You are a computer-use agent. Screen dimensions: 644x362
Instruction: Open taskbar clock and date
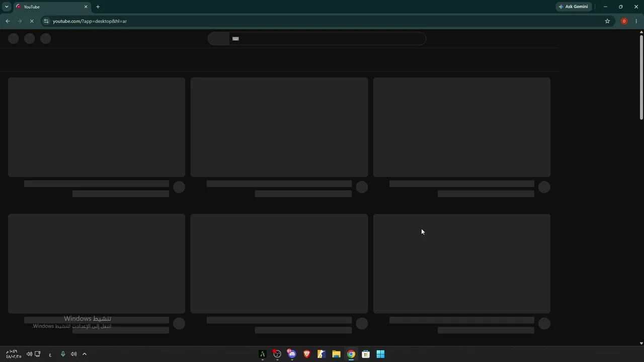pos(14,354)
